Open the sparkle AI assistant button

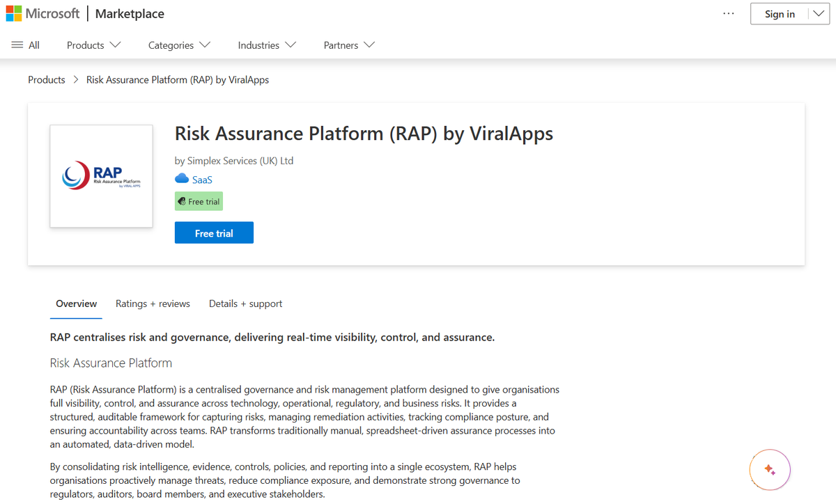(770, 470)
